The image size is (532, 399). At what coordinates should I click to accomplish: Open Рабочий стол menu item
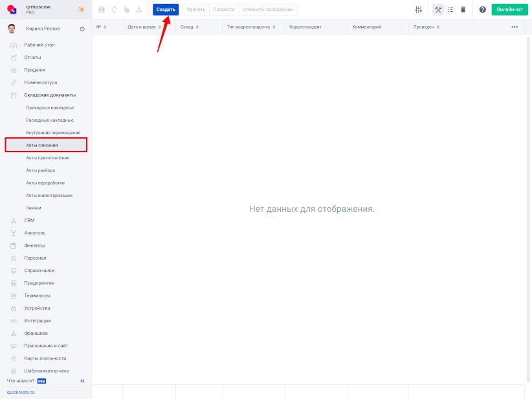tap(39, 45)
